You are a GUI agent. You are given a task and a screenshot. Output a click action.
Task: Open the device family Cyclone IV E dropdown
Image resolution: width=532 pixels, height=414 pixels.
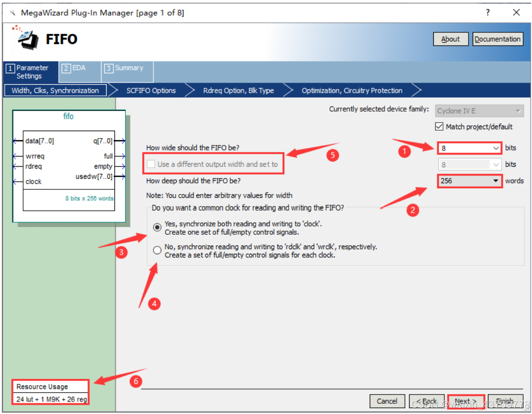click(479, 111)
